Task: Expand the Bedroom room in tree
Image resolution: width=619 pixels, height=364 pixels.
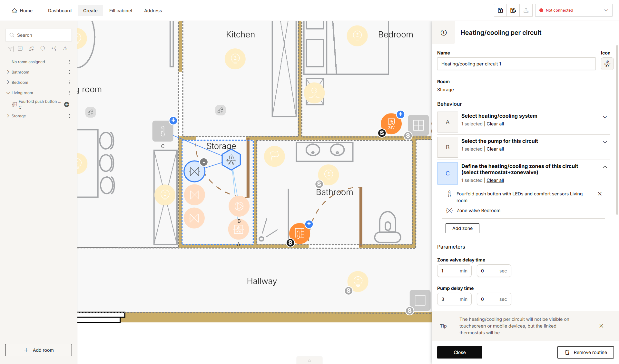Action: point(8,82)
